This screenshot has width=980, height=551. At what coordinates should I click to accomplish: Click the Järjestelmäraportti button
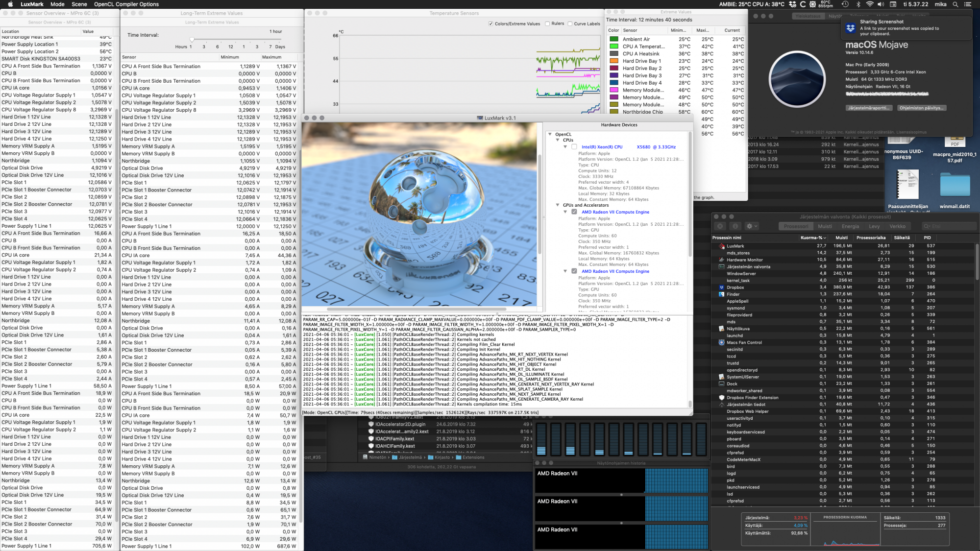click(869, 108)
